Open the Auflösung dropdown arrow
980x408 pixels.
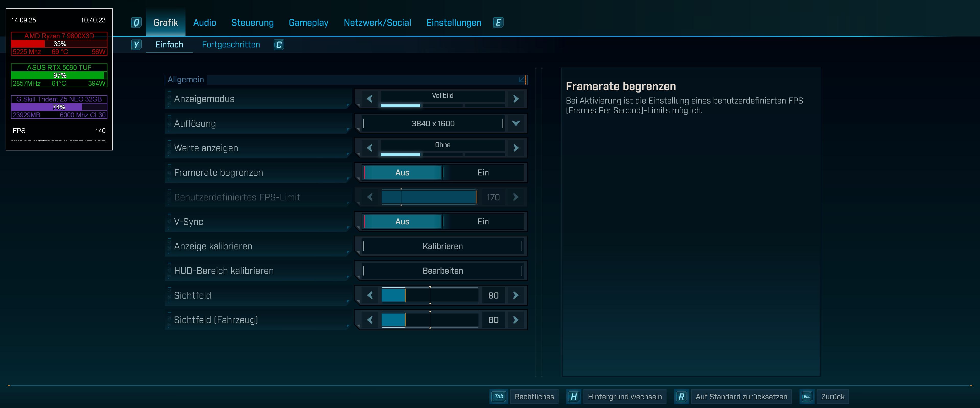tap(516, 123)
